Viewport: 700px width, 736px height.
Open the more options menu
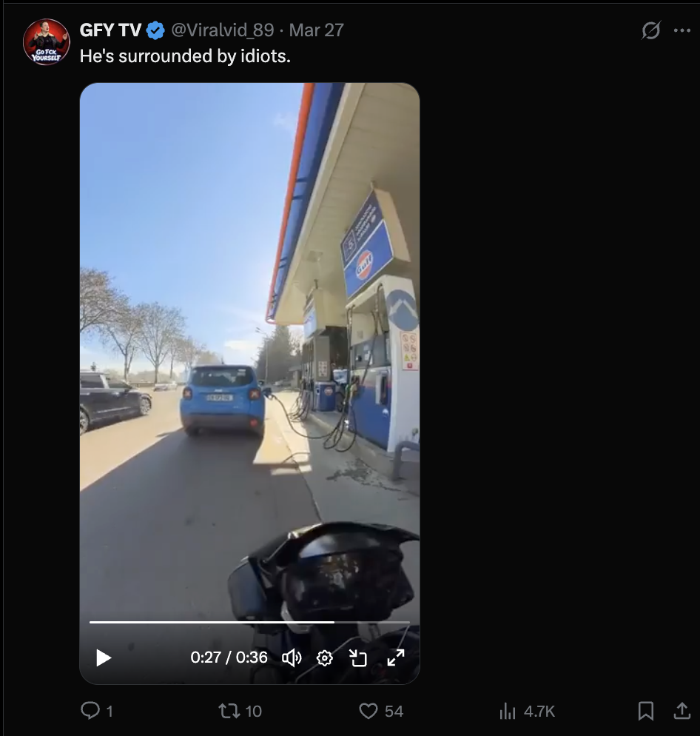[x=682, y=30]
